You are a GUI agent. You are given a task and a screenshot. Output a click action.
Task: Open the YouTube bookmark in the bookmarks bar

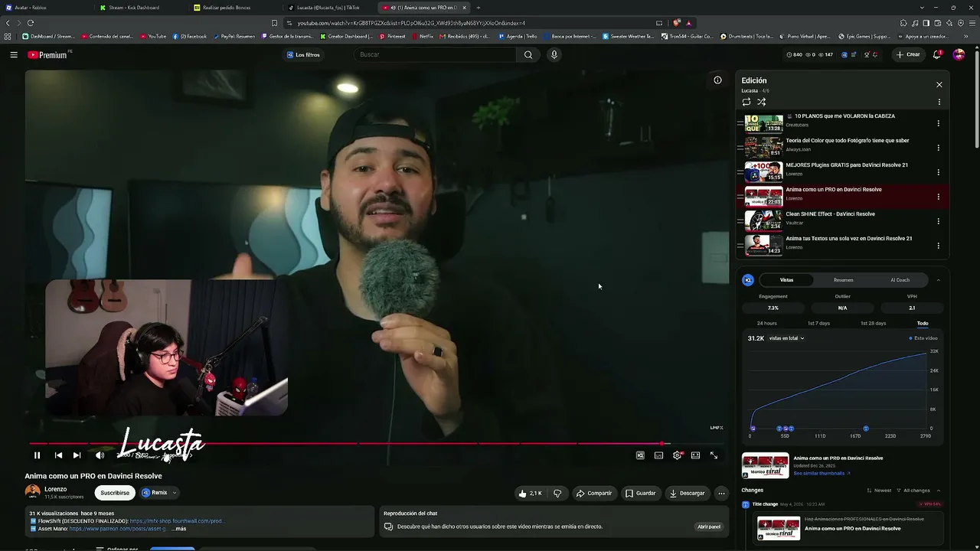(x=153, y=37)
